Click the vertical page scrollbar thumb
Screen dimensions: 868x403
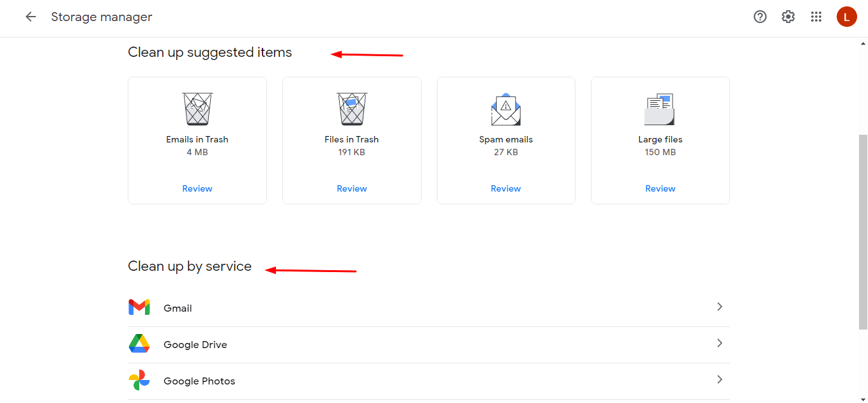tap(862, 231)
